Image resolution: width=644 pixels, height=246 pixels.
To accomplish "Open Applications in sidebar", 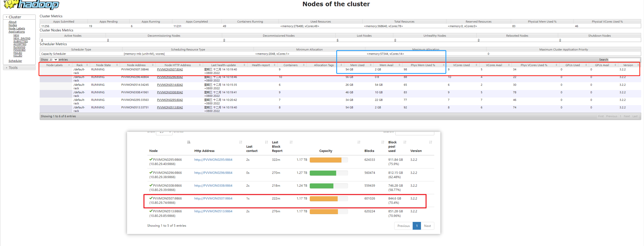I will pos(16,32).
